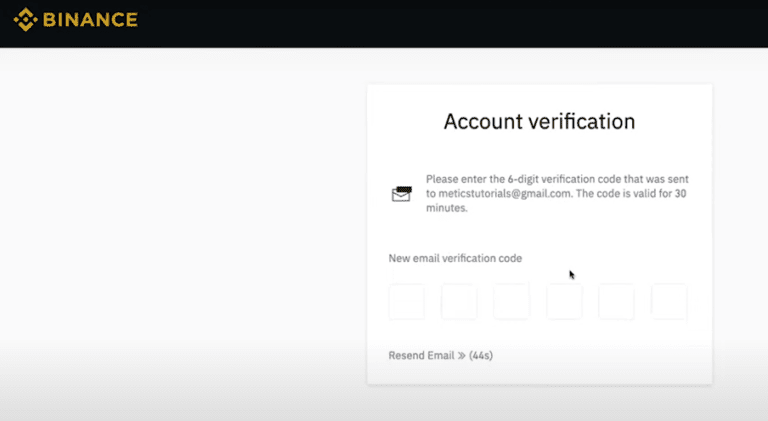Click an empty area of the black header bar
768x421 pixels.
click(x=441, y=23)
